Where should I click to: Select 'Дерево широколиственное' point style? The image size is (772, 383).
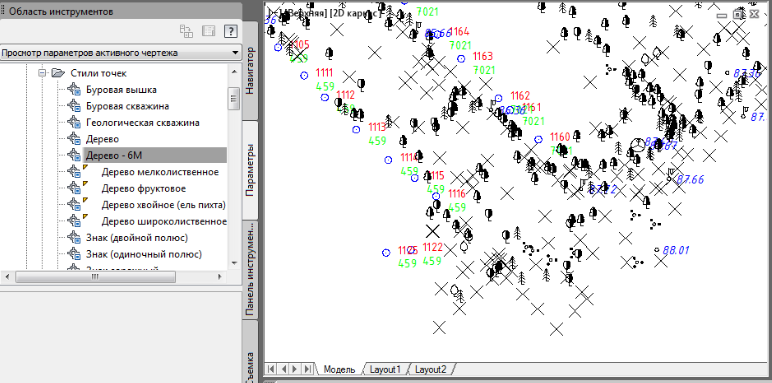click(x=164, y=222)
